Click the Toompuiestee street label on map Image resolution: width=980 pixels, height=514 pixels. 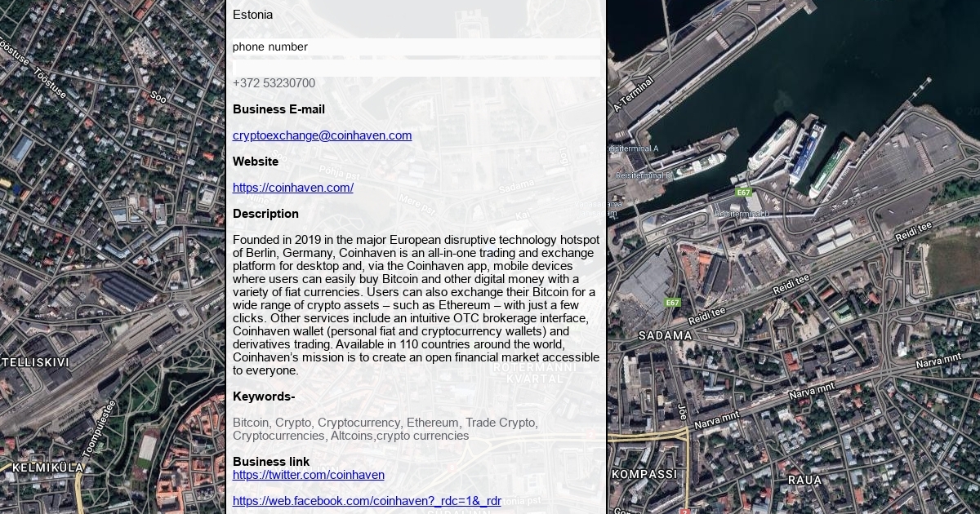point(99,428)
